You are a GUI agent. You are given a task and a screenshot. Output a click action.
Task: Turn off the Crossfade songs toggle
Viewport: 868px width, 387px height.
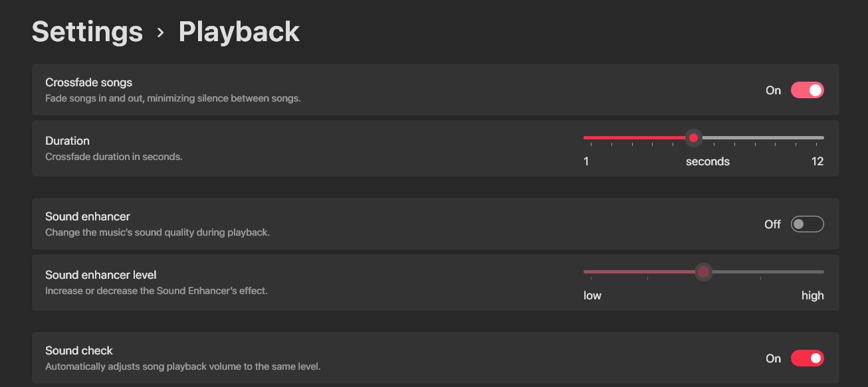[x=807, y=90]
